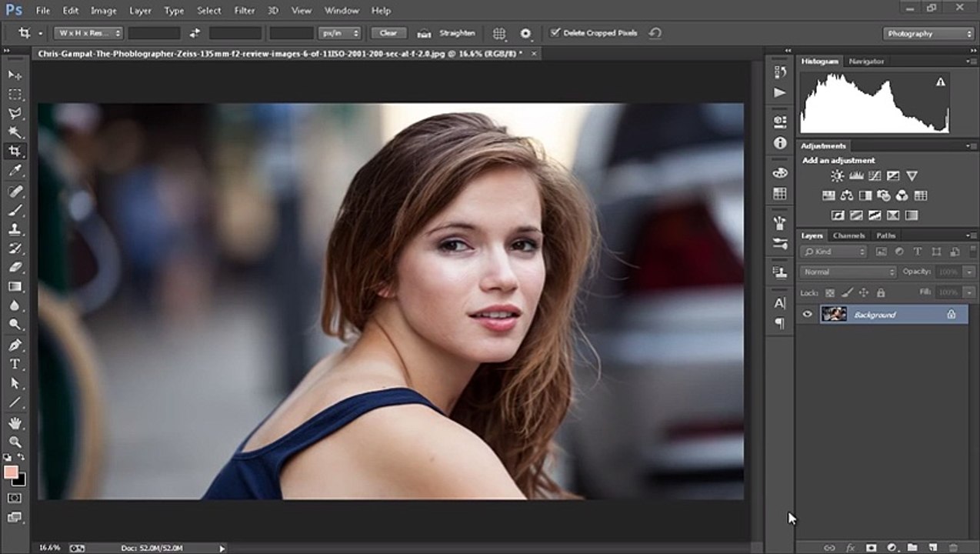Image resolution: width=980 pixels, height=554 pixels.
Task: Select the Path Selection tool
Action: (x=15, y=383)
